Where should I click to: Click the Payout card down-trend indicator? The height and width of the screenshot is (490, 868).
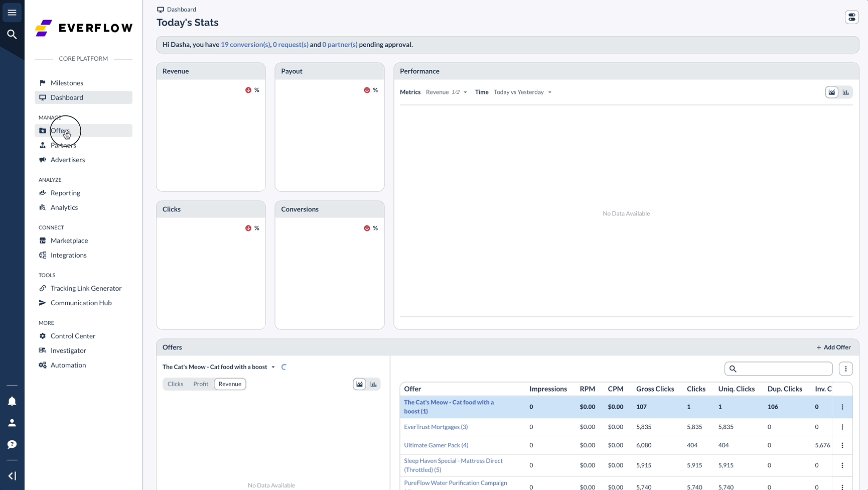[367, 90]
